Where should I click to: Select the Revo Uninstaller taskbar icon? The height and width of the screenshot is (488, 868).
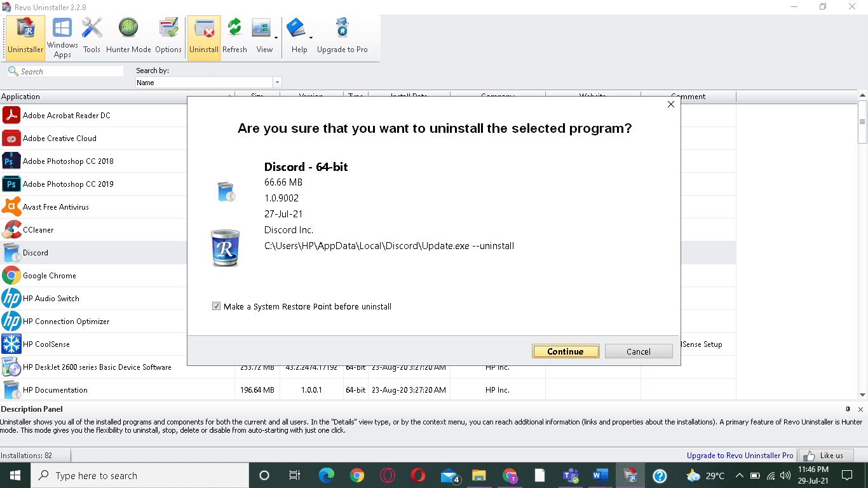(630, 475)
